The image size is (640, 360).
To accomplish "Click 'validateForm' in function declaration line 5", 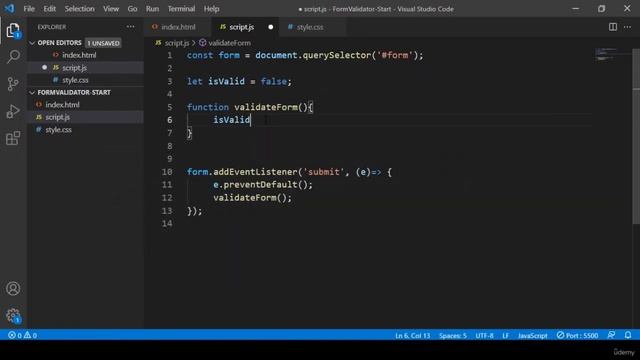I will click(266, 107).
